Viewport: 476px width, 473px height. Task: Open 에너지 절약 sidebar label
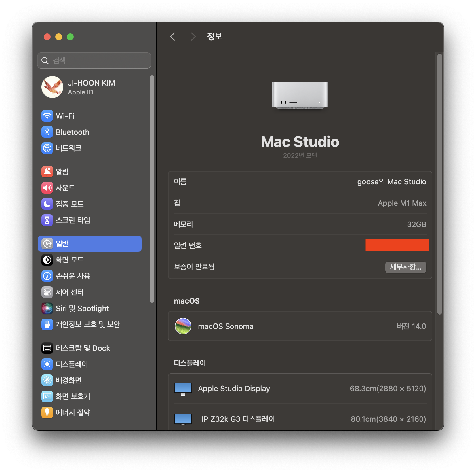[73, 413]
